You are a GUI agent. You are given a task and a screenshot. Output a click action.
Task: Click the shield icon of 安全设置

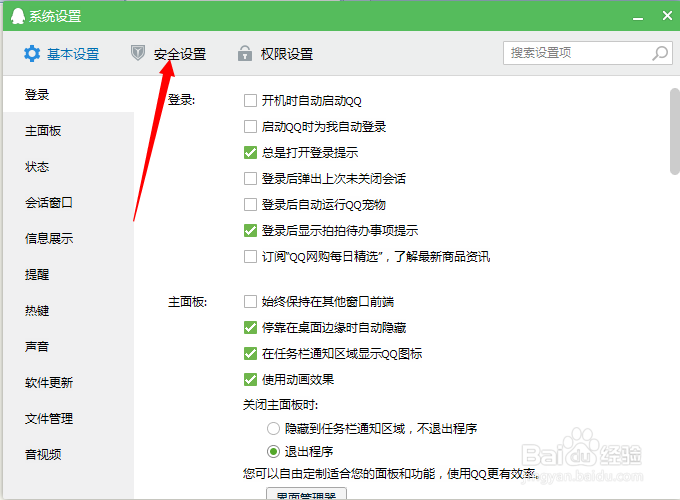coord(137,53)
